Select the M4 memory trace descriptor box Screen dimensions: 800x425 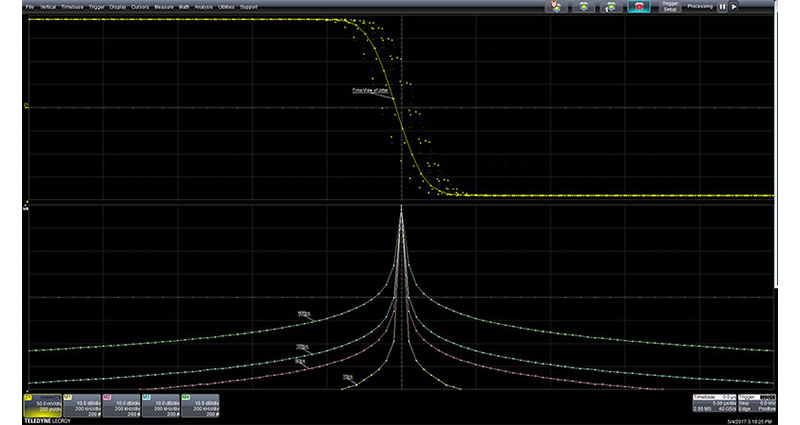200,403
